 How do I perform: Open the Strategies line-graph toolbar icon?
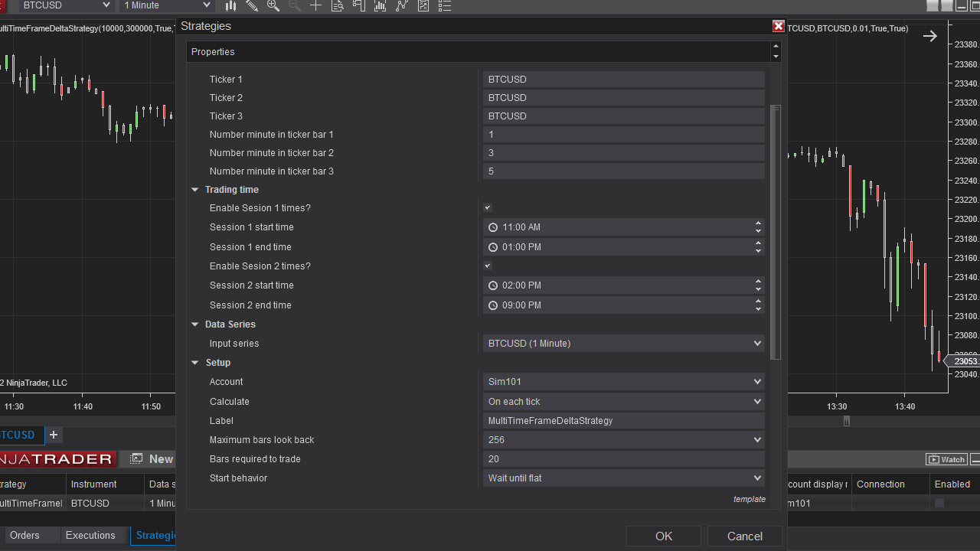coord(402,5)
